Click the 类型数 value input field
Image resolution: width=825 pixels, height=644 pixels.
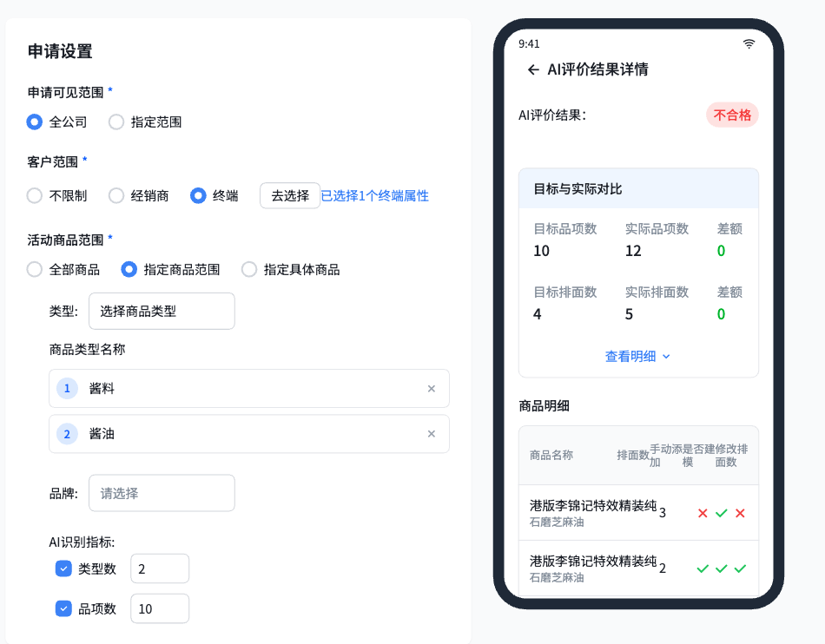coord(160,569)
